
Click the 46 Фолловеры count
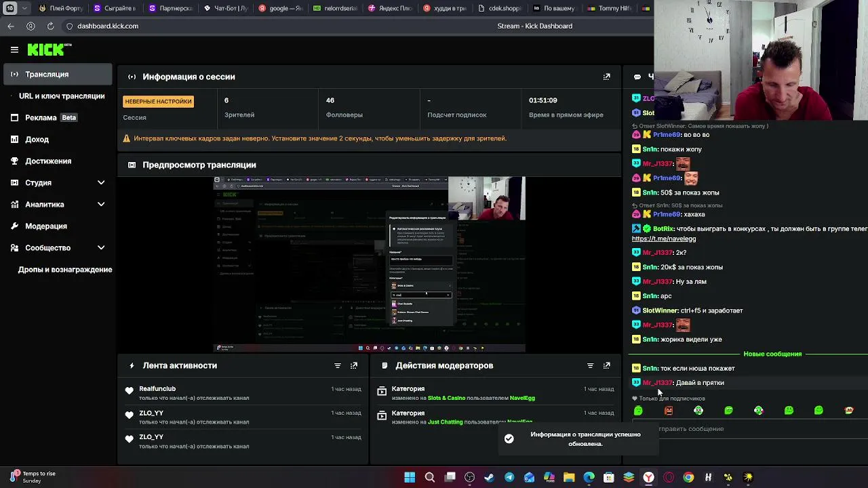pos(330,100)
